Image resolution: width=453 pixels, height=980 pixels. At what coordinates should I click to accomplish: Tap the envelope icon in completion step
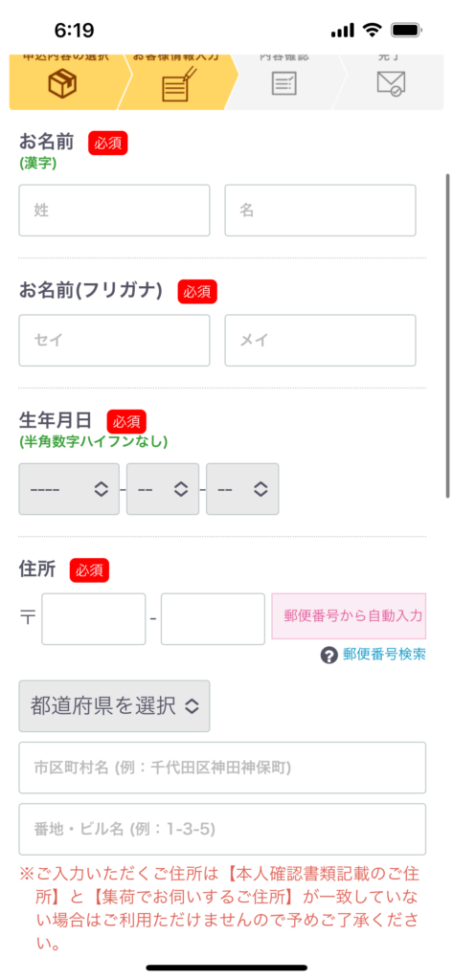point(392,83)
